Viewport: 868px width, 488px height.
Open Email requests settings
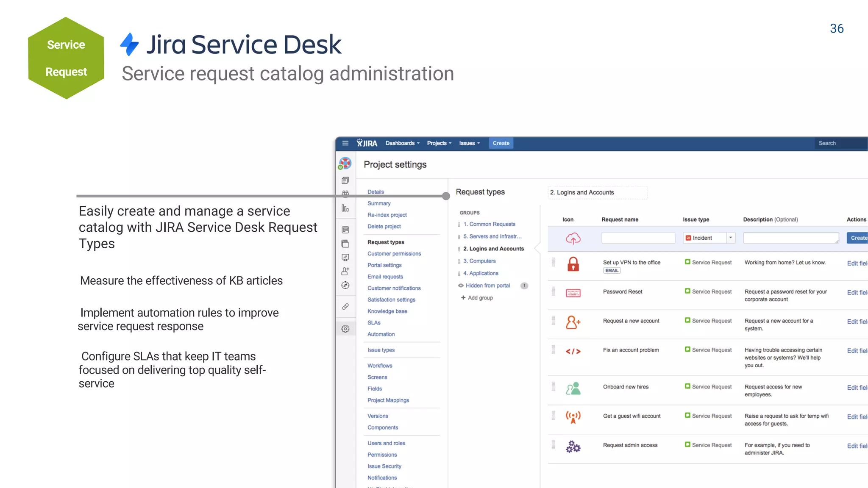coord(385,277)
